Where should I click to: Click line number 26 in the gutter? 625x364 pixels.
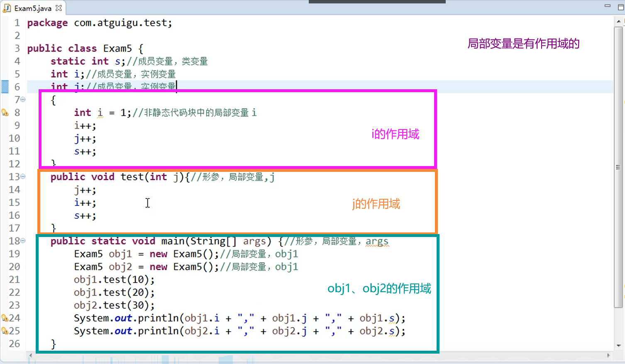pyautogui.click(x=15, y=344)
